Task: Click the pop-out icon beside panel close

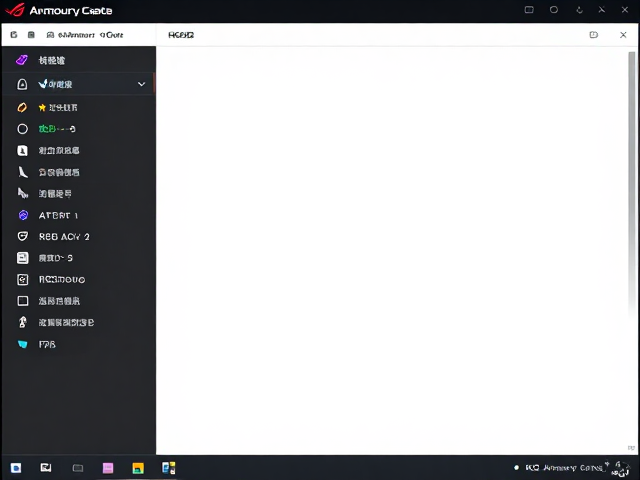Action: click(594, 35)
